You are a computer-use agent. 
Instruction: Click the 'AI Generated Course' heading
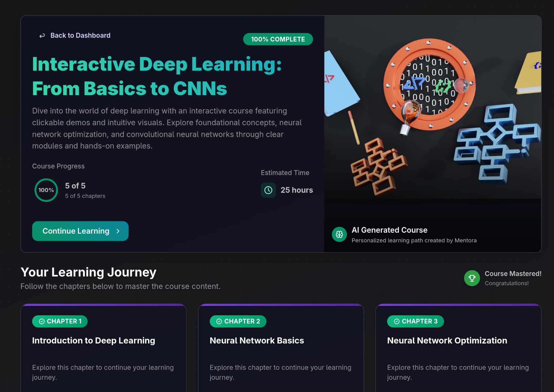click(390, 230)
